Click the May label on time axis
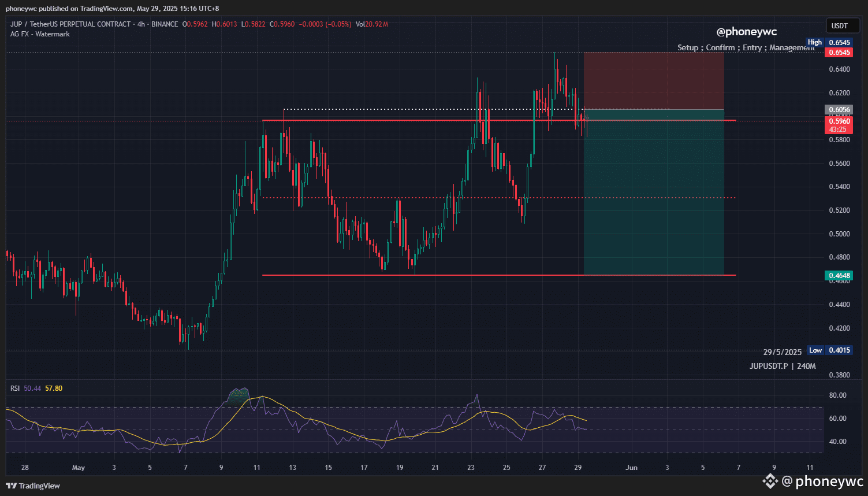 [79, 468]
